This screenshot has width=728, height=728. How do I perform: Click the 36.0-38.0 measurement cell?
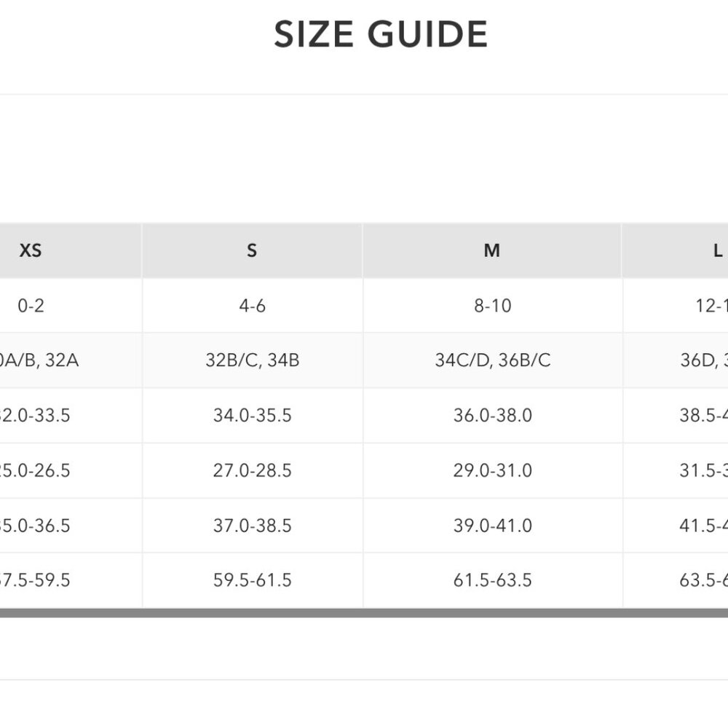point(492,416)
